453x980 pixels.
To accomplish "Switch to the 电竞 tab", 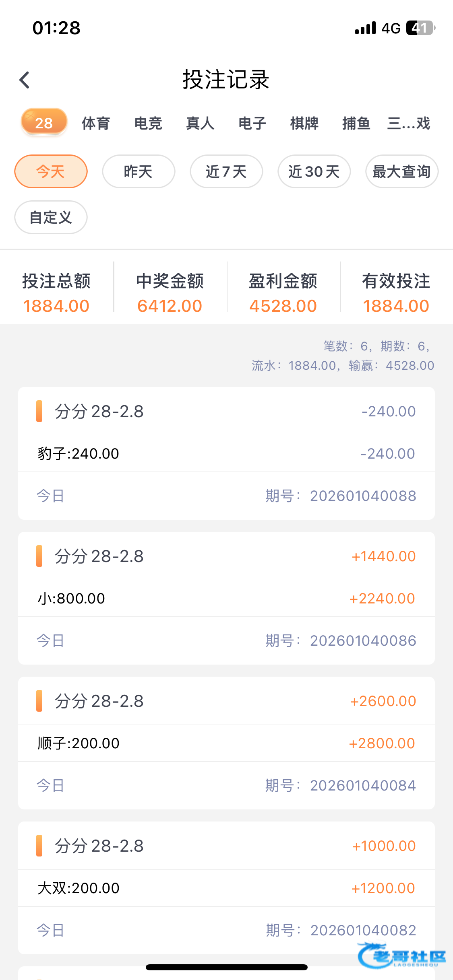I will coord(148,123).
